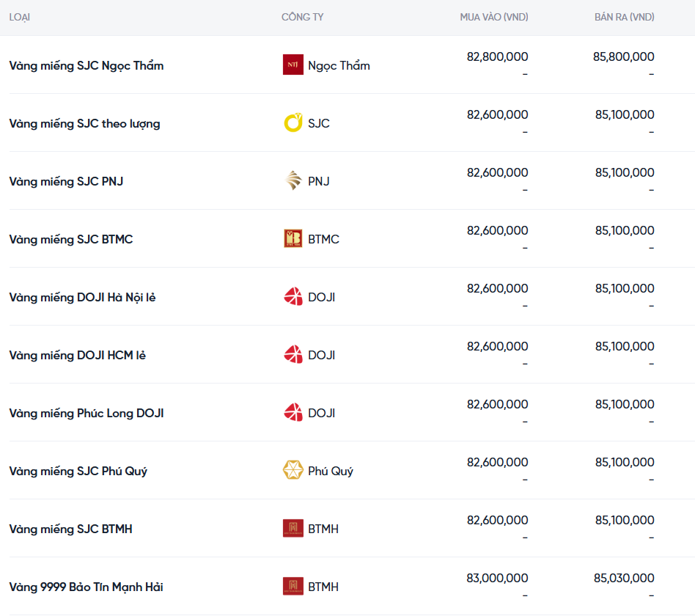Select "Vàng miếng SJC Phú Quý" row title

(x=78, y=471)
